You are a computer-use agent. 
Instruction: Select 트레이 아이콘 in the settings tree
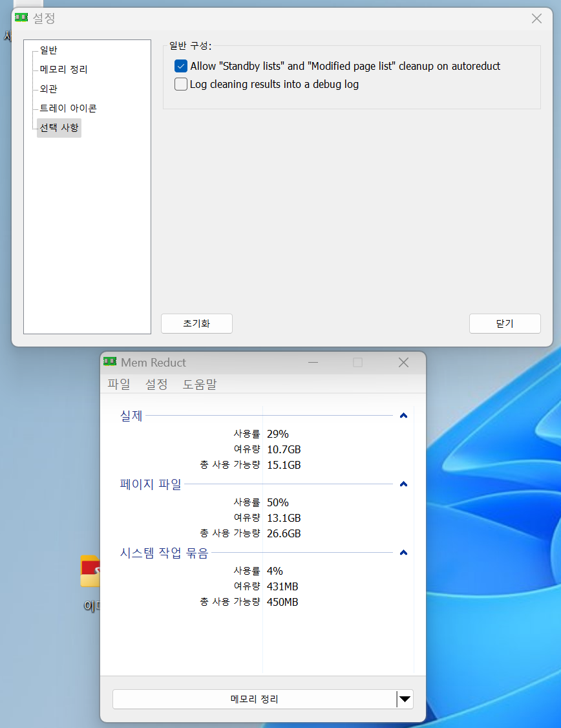69,108
